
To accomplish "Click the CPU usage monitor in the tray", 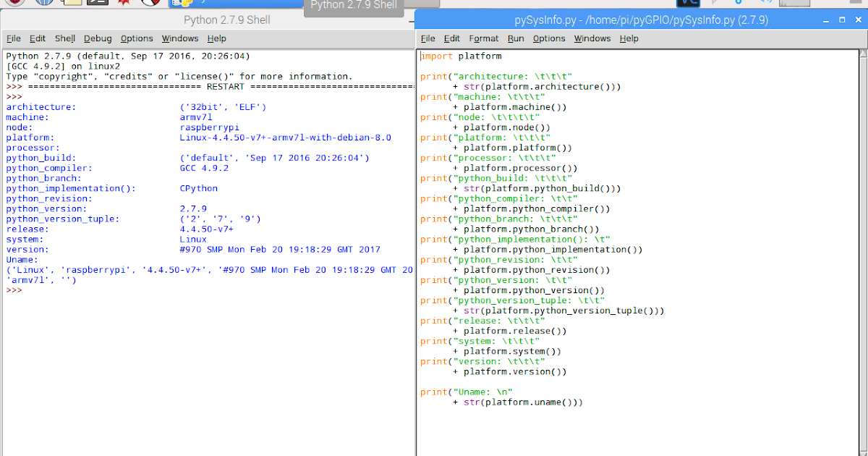I will [x=794, y=4].
